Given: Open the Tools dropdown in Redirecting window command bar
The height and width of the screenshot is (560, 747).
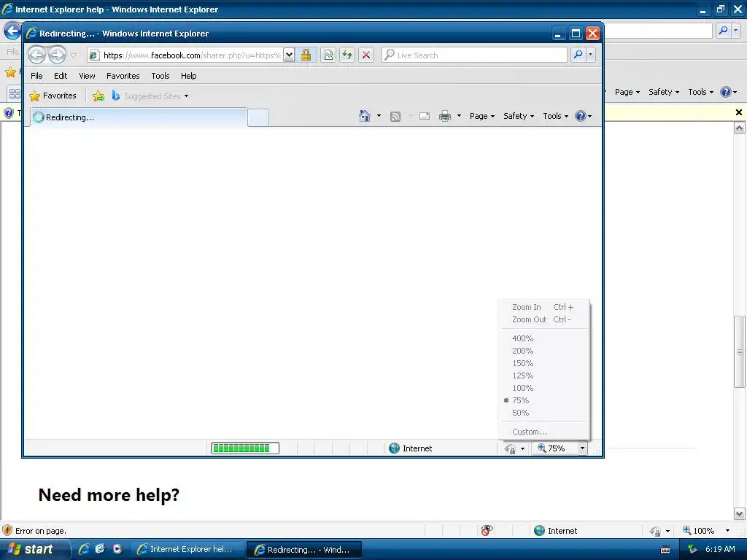Looking at the screenshot, I should tap(555, 116).
